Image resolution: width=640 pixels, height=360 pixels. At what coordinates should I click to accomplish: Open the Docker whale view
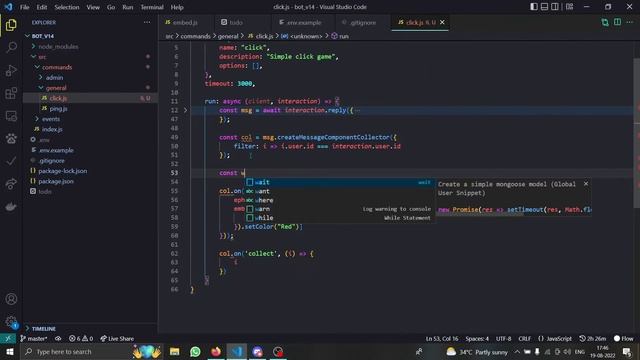click(x=11, y=207)
